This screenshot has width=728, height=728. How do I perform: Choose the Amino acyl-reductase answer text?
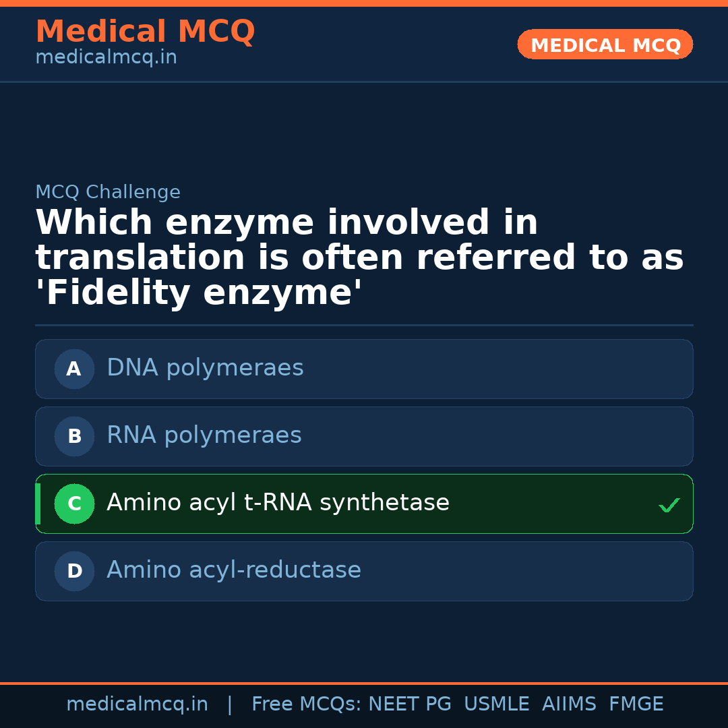point(234,570)
